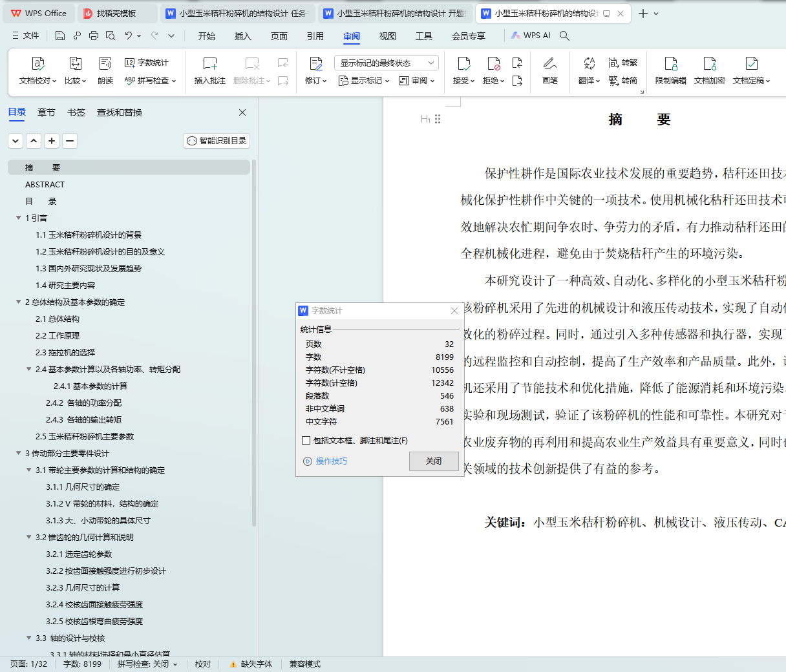The image size is (786, 672).
Task: Click the Save icon in quick access toolbar
Action: pos(60,36)
